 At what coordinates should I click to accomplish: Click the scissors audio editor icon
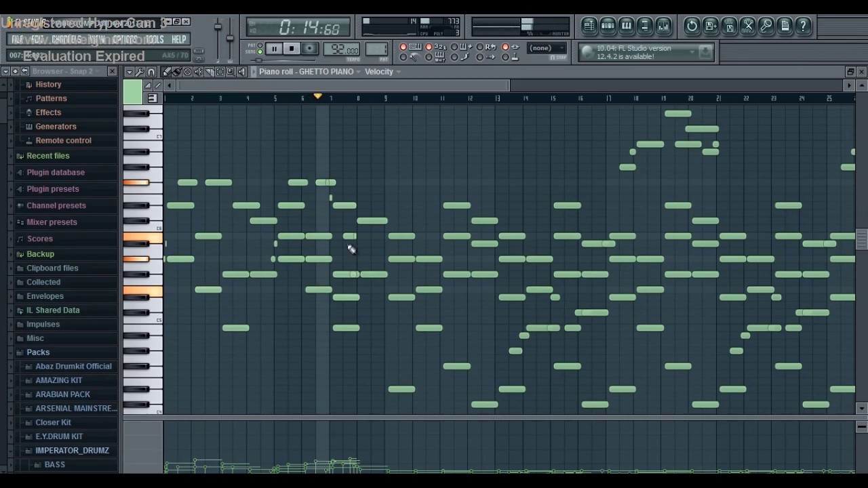tap(748, 26)
